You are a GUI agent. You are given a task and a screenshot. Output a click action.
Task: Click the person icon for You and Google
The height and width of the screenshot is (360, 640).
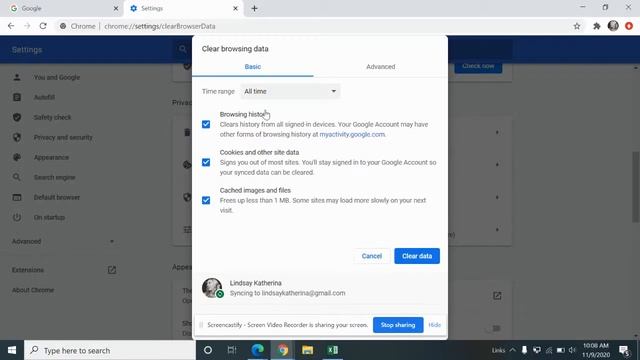(x=17, y=77)
